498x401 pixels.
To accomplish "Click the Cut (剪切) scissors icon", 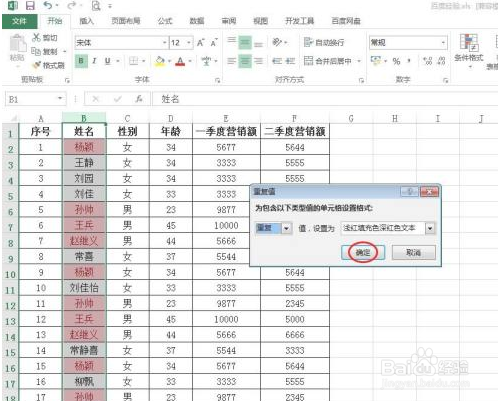I will click(36, 37).
